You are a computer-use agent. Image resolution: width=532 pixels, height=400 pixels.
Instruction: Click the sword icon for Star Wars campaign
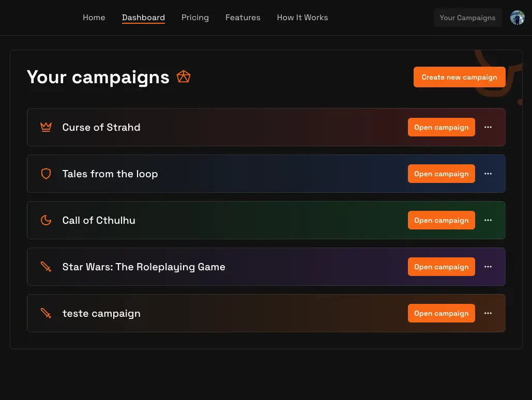pos(46,267)
